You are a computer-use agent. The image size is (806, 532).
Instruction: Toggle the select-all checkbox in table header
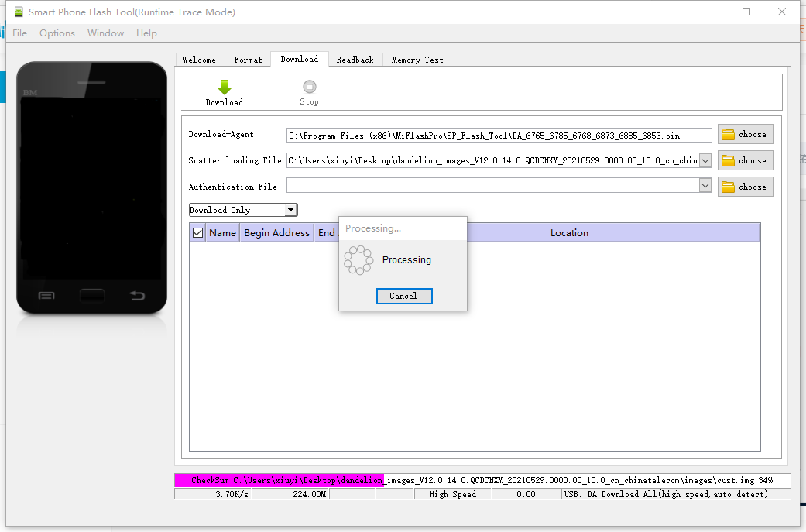197,233
